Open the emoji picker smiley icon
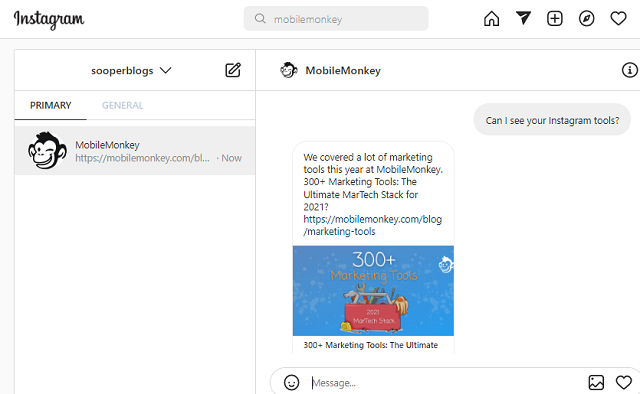Viewport: 640px width, 394px height. (x=291, y=383)
